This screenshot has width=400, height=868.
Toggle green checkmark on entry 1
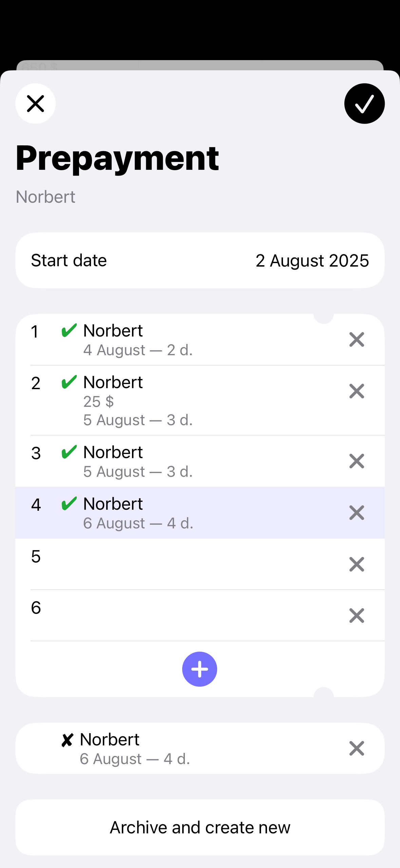[x=69, y=330]
